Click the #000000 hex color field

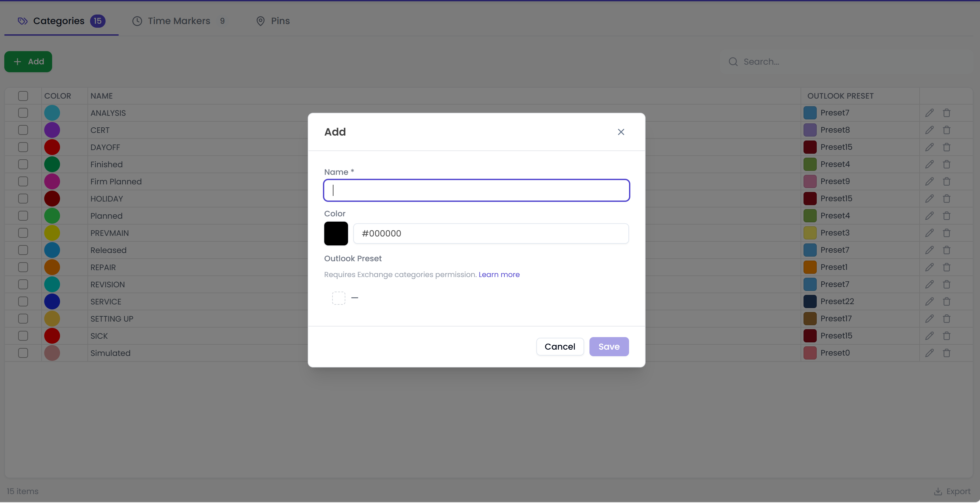pyautogui.click(x=491, y=233)
